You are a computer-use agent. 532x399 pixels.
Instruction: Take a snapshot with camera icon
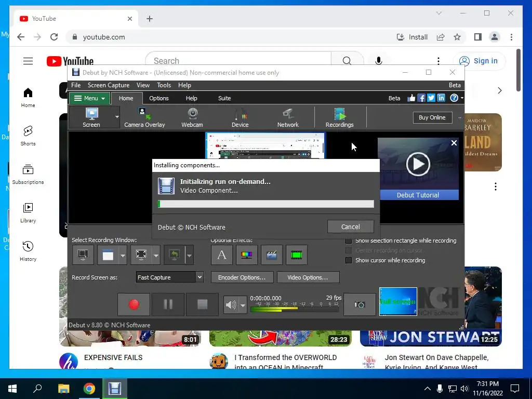[360, 304]
